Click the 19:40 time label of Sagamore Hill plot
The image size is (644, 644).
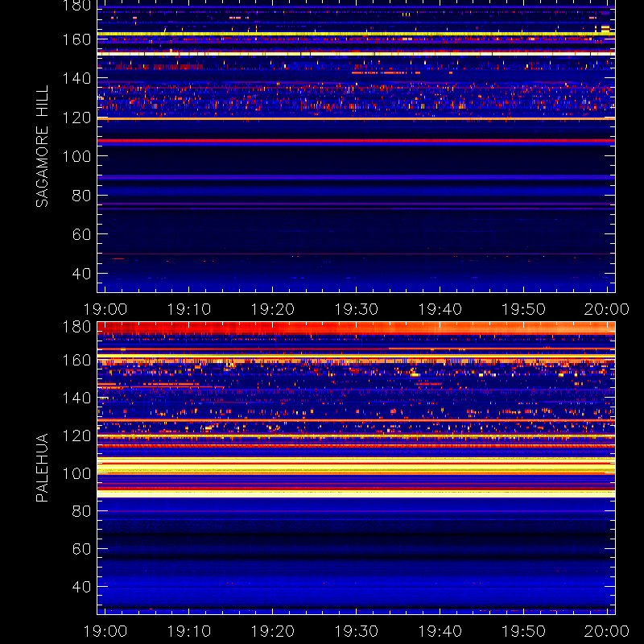(x=440, y=309)
